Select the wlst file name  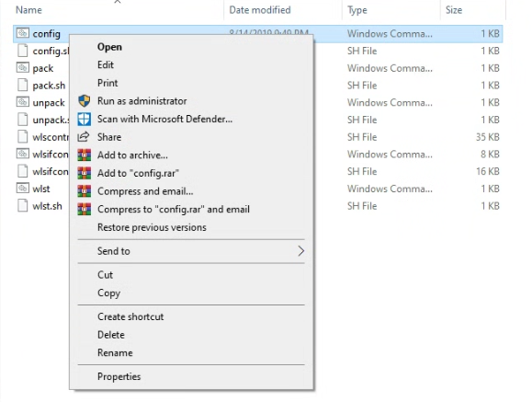[41, 189]
